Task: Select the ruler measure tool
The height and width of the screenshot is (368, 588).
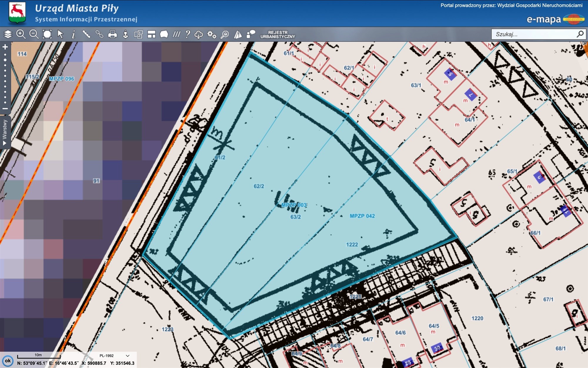Action: click(86, 34)
